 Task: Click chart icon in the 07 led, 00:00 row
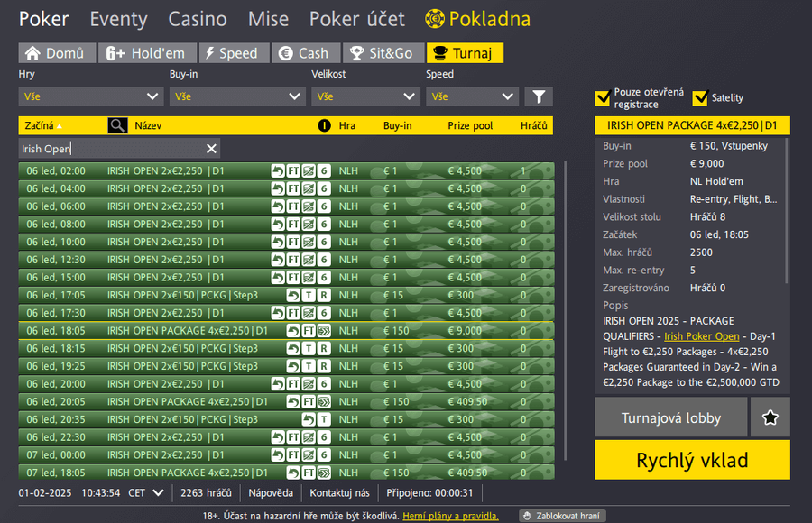point(309,454)
